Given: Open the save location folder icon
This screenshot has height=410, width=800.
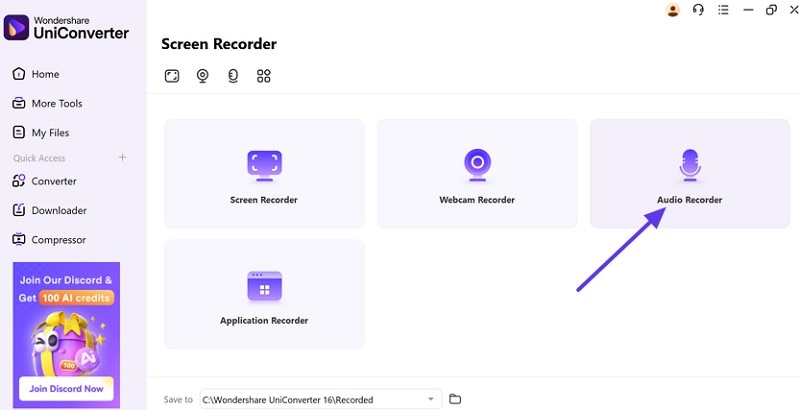Looking at the screenshot, I should tap(455, 399).
